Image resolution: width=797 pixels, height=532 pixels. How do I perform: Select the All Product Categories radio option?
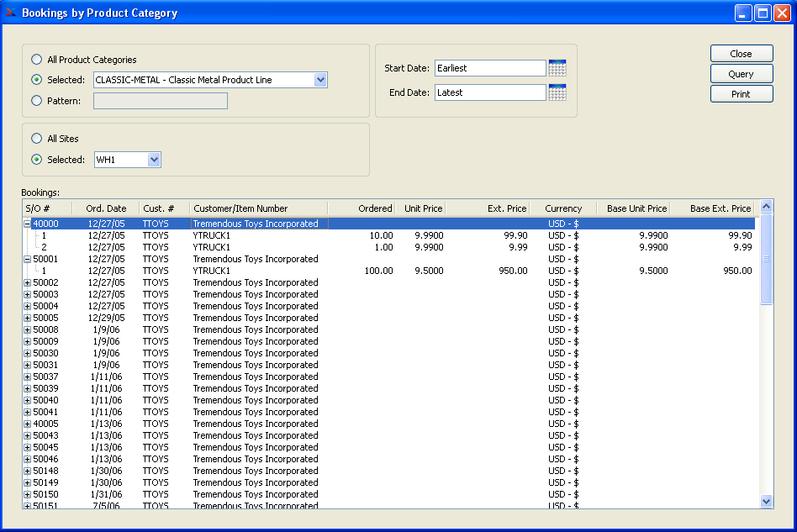pyautogui.click(x=36, y=60)
